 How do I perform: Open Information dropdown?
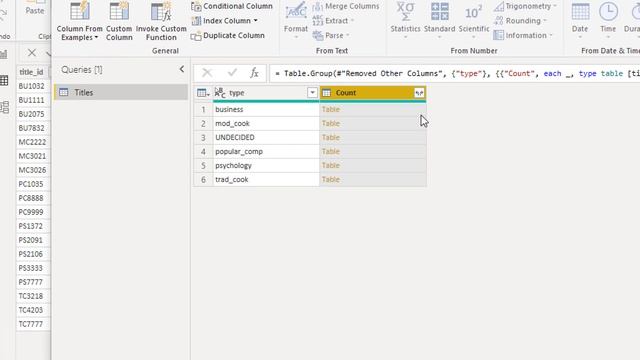(522, 36)
